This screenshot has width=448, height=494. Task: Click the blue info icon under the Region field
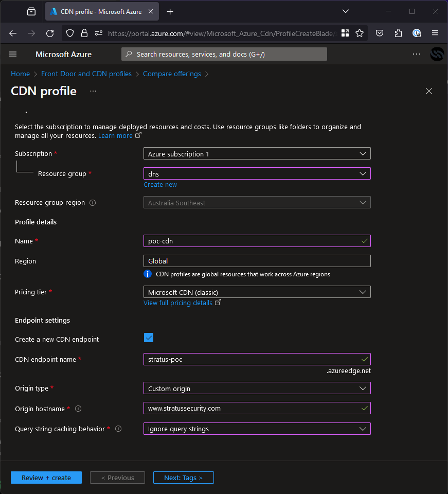(147, 274)
